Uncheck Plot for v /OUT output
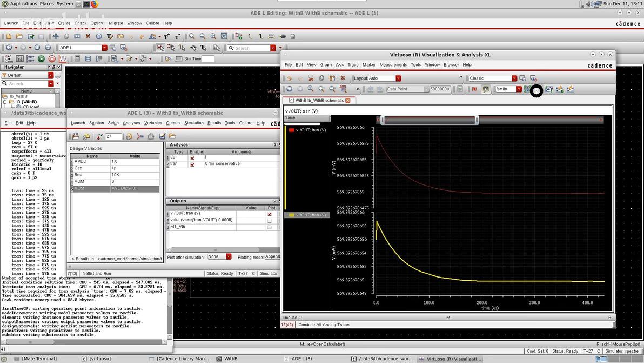Image resolution: width=644 pixels, height=363 pixels. pos(270,214)
